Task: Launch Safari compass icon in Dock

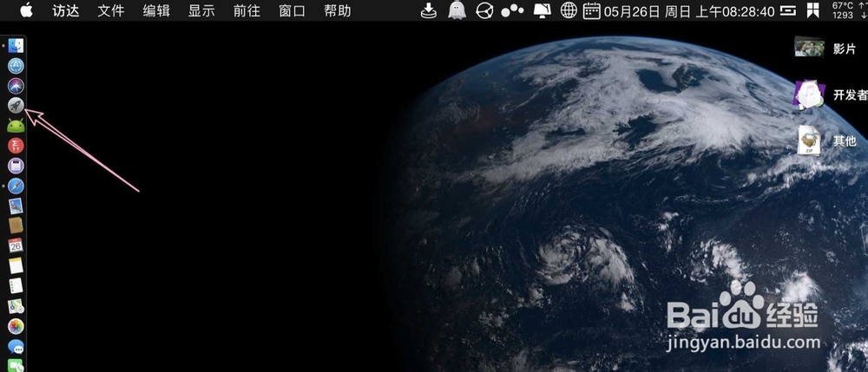Action: coord(16,186)
